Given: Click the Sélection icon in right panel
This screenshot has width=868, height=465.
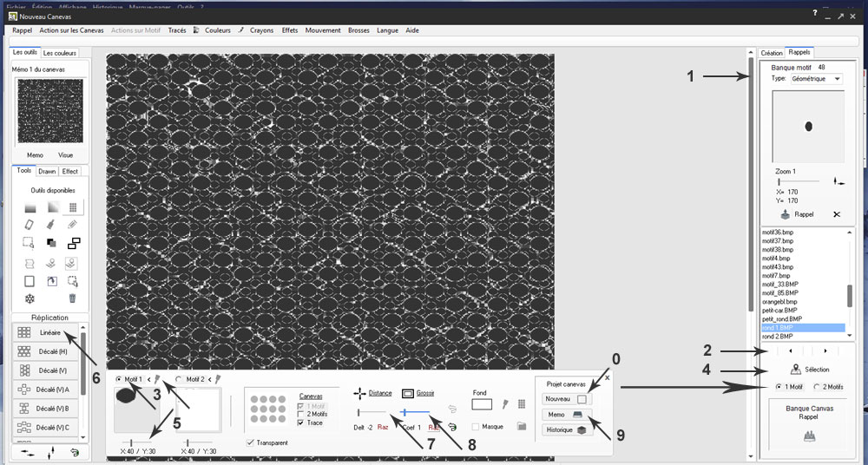Looking at the screenshot, I should pyautogui.click(x=784, y=370).
